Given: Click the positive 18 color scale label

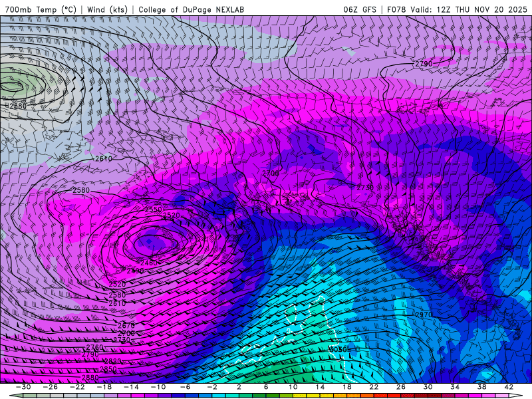Looking at the screenshot, I should (347, 387).
